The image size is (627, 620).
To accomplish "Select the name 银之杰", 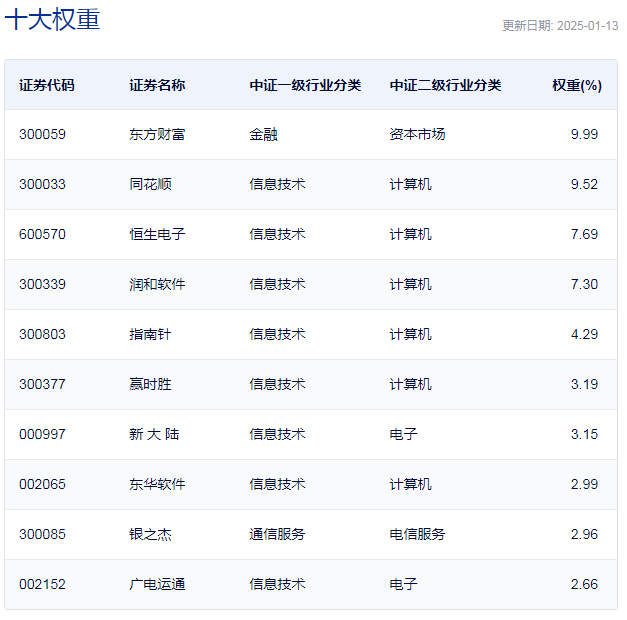I will [x=150, y=534].
